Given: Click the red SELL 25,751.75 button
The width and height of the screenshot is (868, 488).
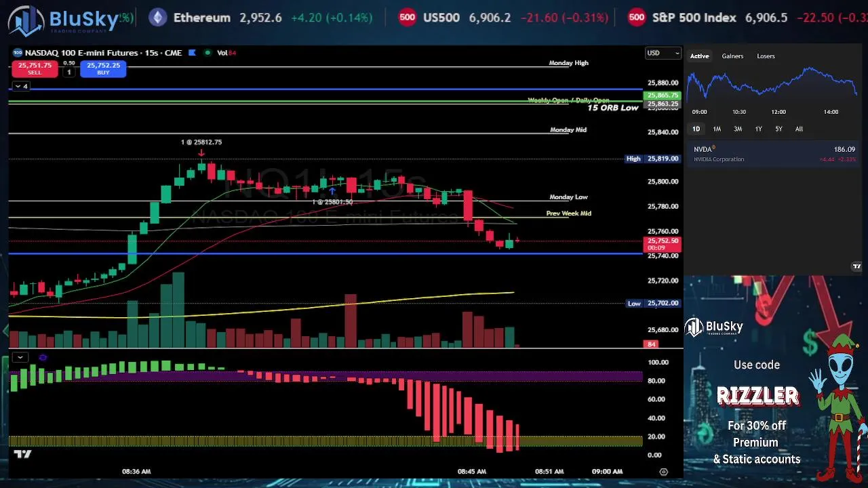Looking at the screenshot, I should [x=35, y=68].
